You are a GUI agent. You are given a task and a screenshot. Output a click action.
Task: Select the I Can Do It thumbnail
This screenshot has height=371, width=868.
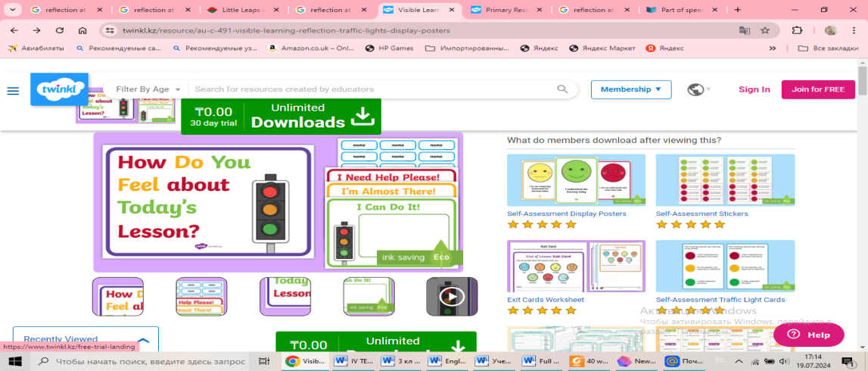coord(369,297)
